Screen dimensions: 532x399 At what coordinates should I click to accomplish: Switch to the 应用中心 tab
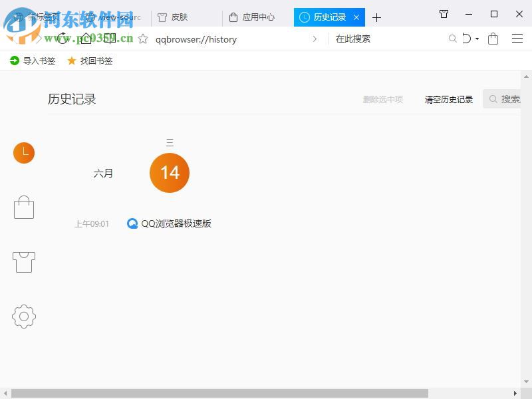click(254, 17)
